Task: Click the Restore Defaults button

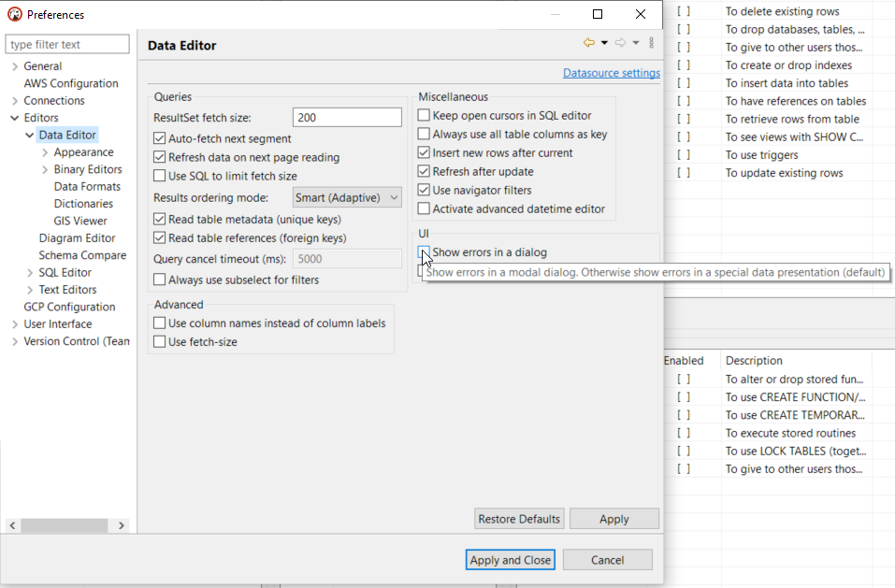Action: [518, 518]
